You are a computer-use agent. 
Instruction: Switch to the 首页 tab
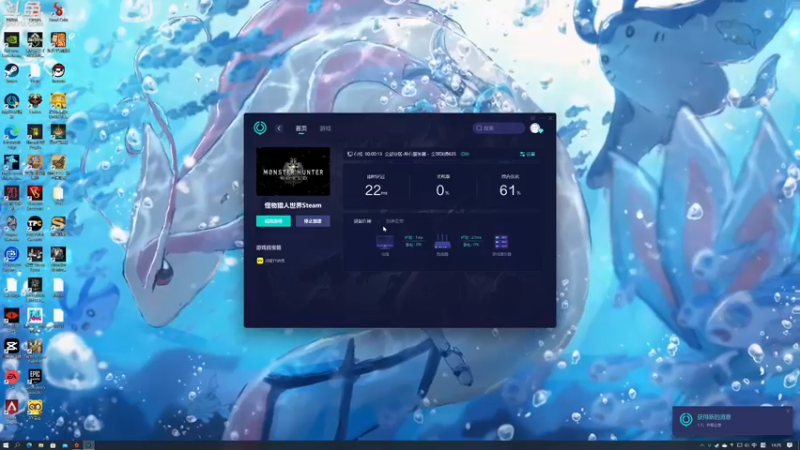(301, 128)
